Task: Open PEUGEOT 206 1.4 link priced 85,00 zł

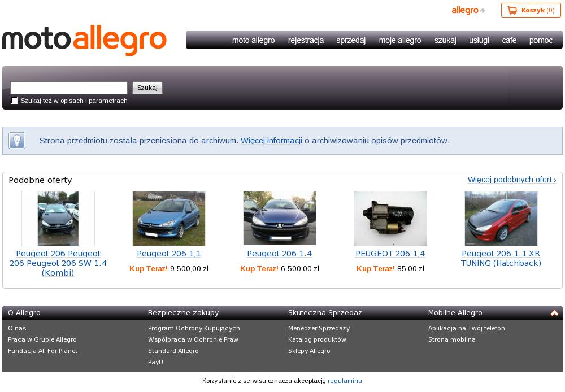Action: tap(390, 254)
